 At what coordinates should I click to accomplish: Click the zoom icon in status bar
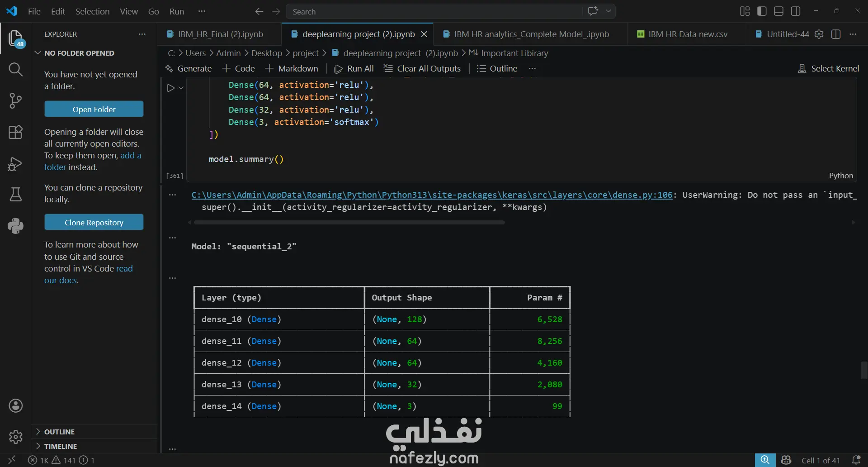(x=765, y=460)
